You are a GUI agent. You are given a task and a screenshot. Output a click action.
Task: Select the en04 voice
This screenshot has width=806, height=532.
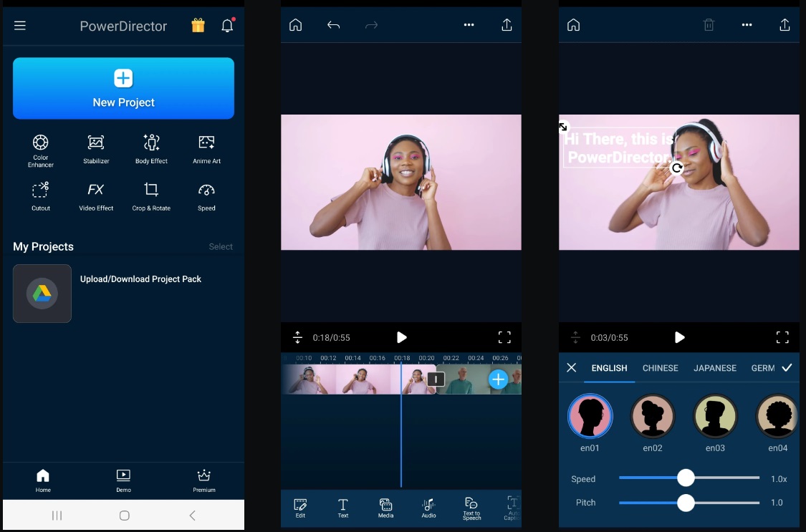pos(777,416)
